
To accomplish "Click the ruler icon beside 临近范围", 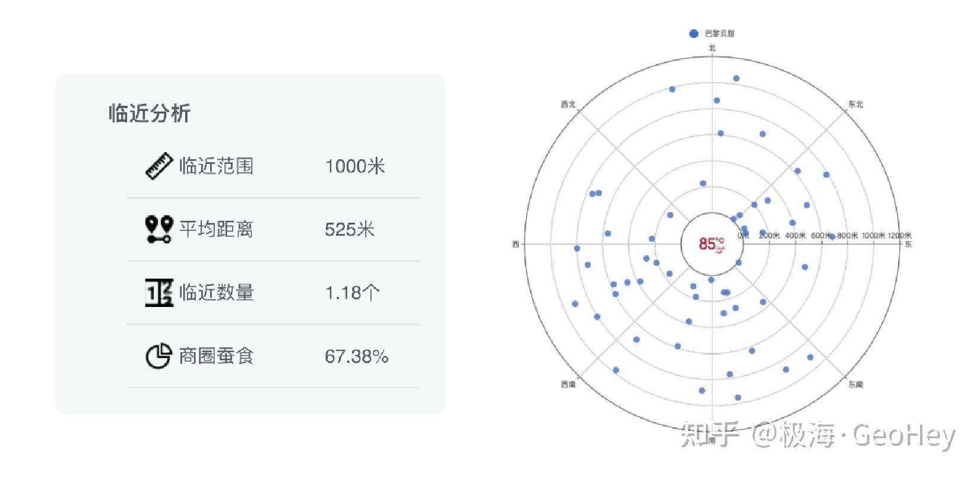I will [159, 166].
